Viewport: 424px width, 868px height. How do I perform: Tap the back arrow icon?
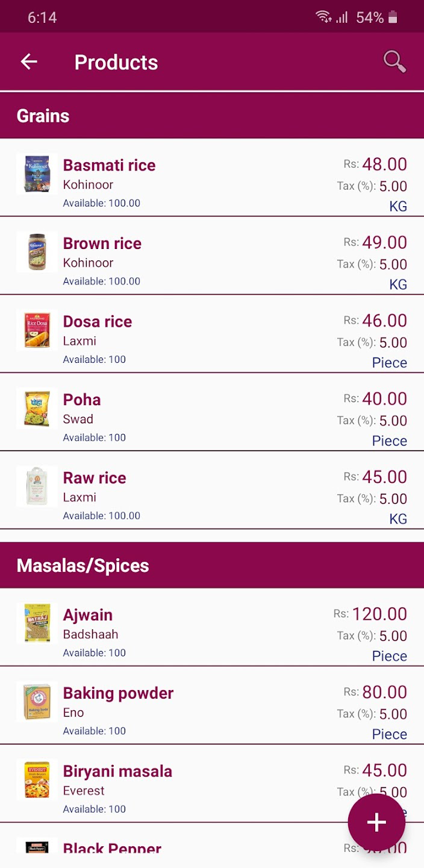point(29,61)
